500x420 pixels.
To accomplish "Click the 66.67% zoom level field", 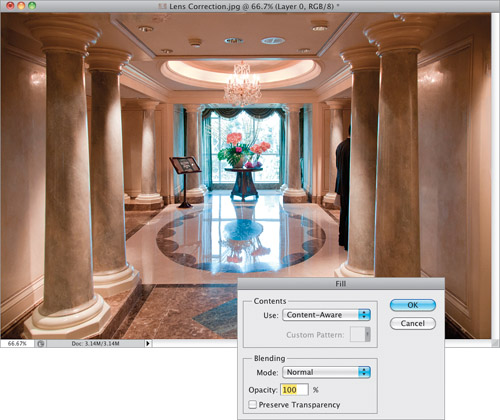I will click(17, 343).
